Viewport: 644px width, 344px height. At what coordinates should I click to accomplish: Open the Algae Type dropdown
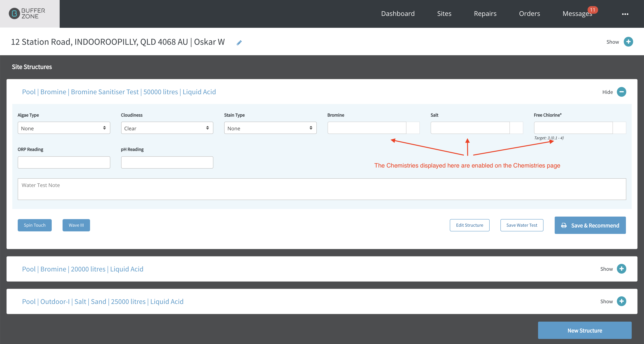click(x=64, y=128)
